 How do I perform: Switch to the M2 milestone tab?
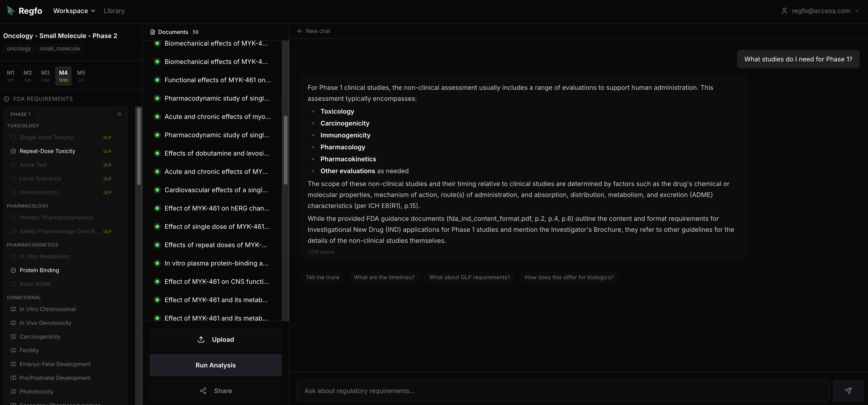click(x=27, y=75)
